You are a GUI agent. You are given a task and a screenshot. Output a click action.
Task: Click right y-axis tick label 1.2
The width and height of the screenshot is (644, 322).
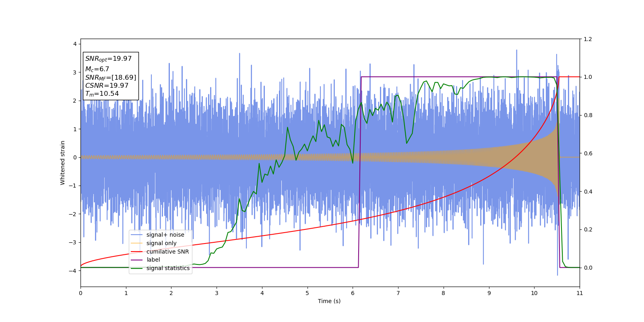click(x=588, y=39)
